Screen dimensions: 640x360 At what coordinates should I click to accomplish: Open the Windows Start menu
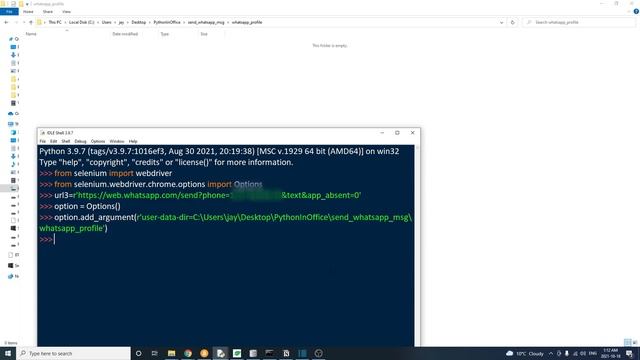[x=8, y=353]
